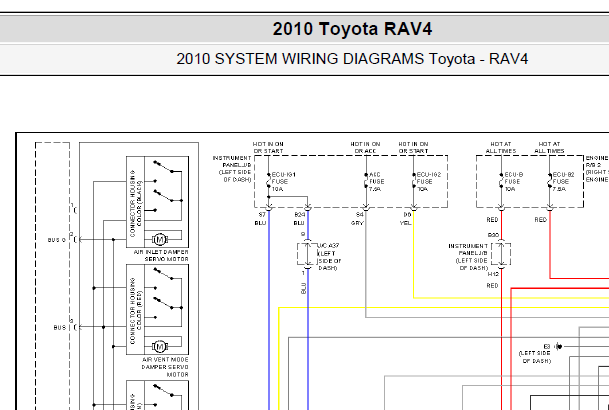The height and width of the screenshot is (410, 609).
Task: Click the "ECU-IG2 FUSE 10A" label
Action: click(429, 182)
